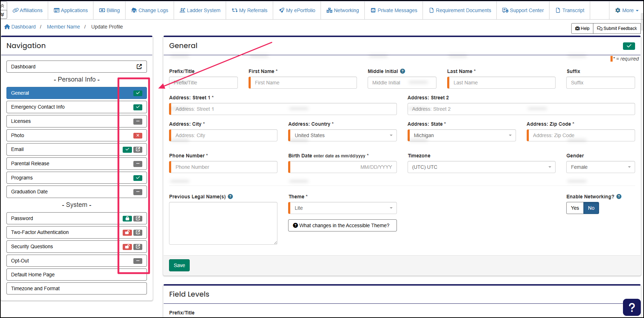The height and width of the screenshot is (318, 644).
Task: Open Default Home Page navigation item
Action: pos(77,275)
